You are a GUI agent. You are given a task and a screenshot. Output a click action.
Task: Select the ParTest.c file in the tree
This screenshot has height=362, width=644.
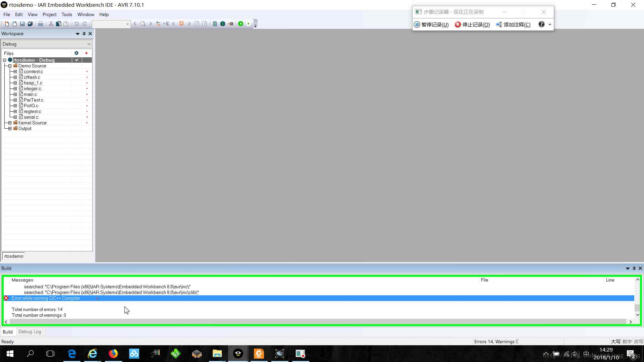click(34, 100)
